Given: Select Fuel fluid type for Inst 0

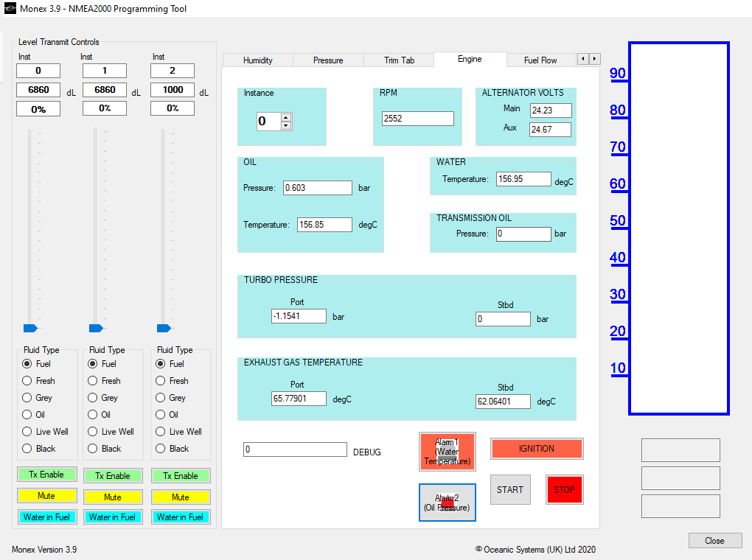Looking at the screenshot, I should coord(37,364).
